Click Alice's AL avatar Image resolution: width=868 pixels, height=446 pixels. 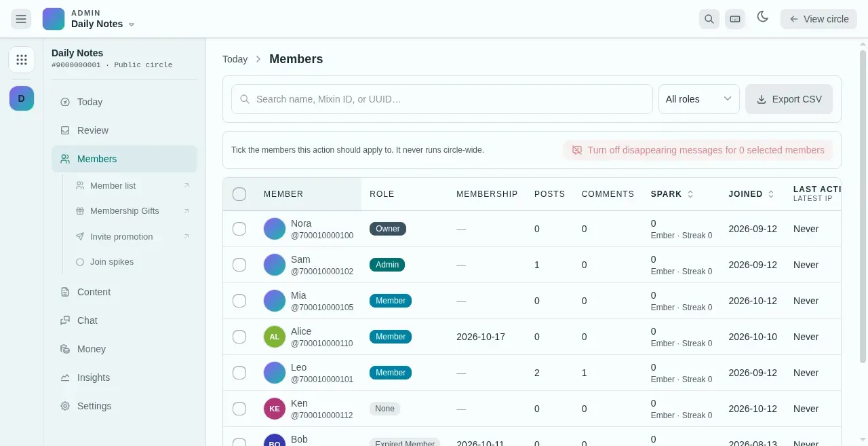275,337
